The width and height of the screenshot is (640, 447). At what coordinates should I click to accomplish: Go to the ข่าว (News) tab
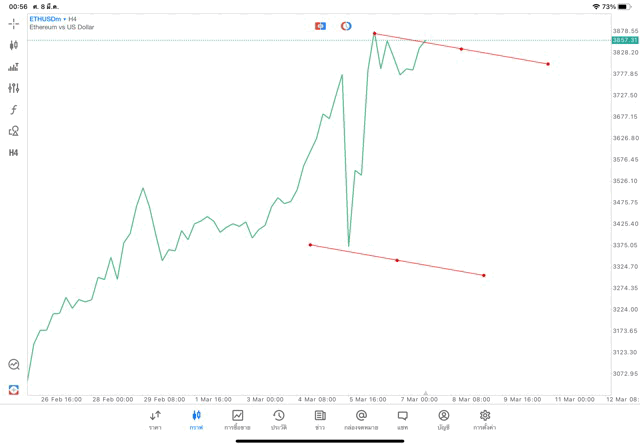point(320,419)
